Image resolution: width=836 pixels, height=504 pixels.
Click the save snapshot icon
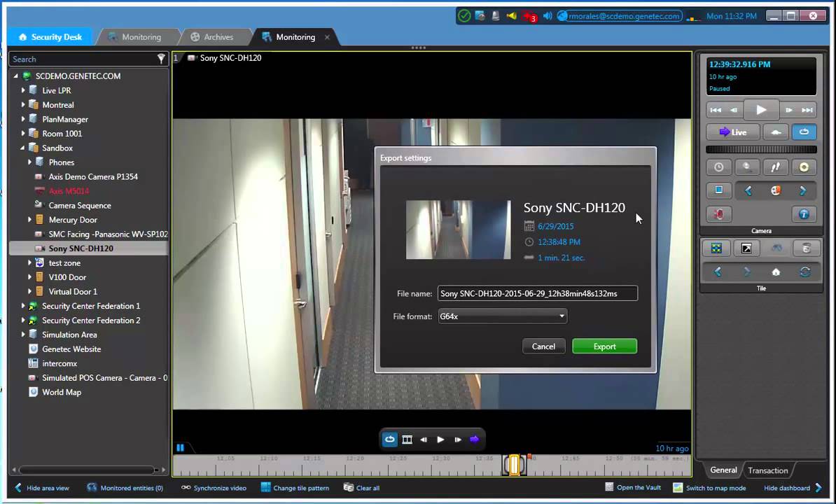pyautogui.click(x=718, y=190)
